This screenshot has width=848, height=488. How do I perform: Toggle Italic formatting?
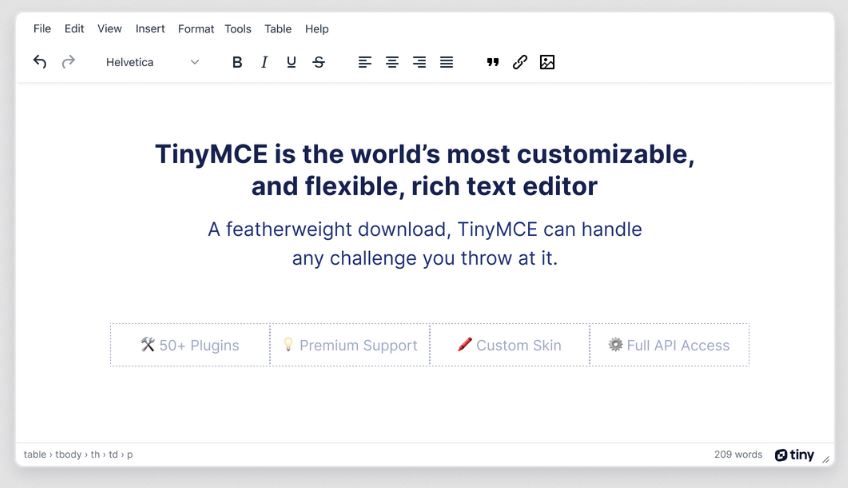coord(264,62)
